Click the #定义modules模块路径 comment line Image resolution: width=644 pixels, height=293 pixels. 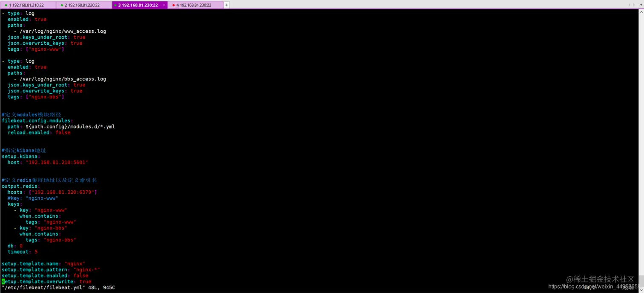tap(32, 115)
